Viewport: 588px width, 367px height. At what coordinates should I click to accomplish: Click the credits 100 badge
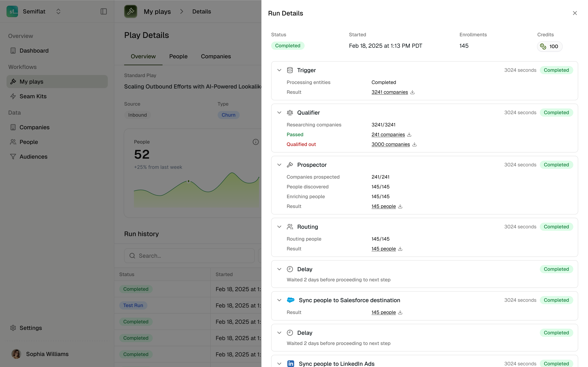[549, 46]
